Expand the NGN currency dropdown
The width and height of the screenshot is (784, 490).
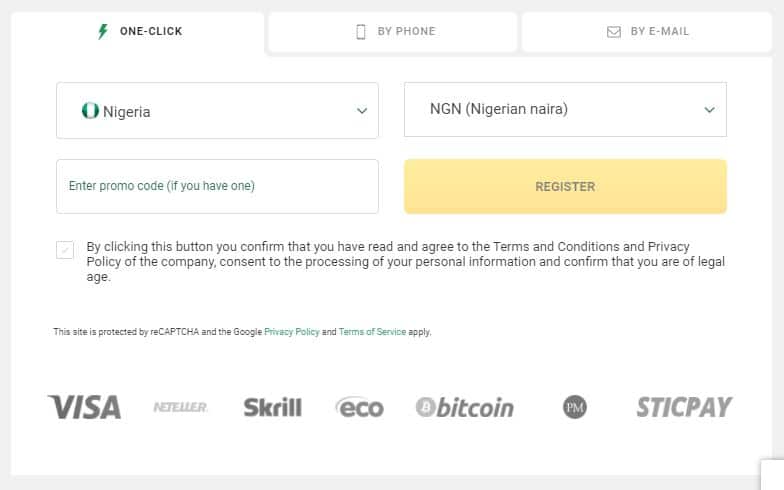pos(565,110)
